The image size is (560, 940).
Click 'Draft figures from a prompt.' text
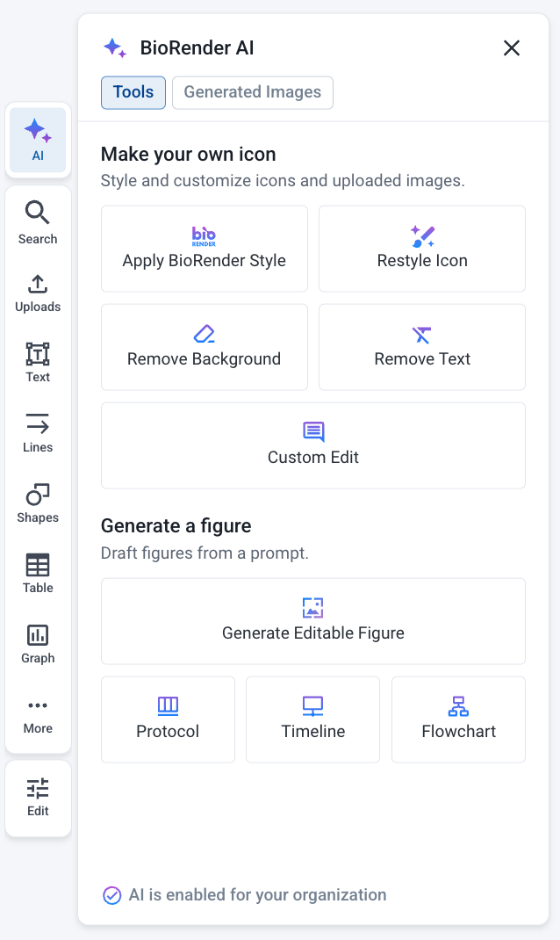[x=205, y=553]
